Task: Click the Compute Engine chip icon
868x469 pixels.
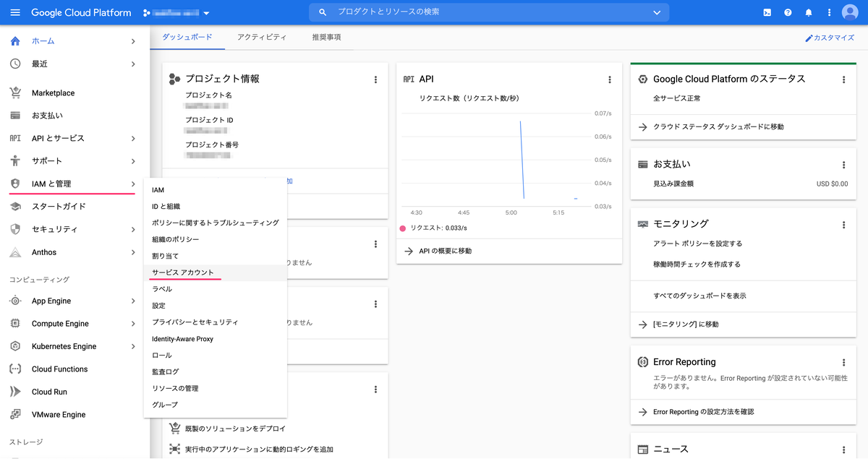Action: click(x=15, y=324)
